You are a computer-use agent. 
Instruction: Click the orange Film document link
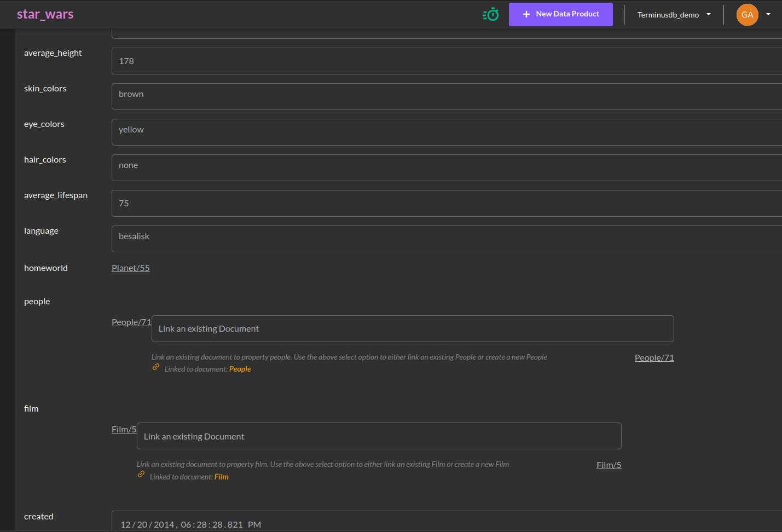[221, 476]
